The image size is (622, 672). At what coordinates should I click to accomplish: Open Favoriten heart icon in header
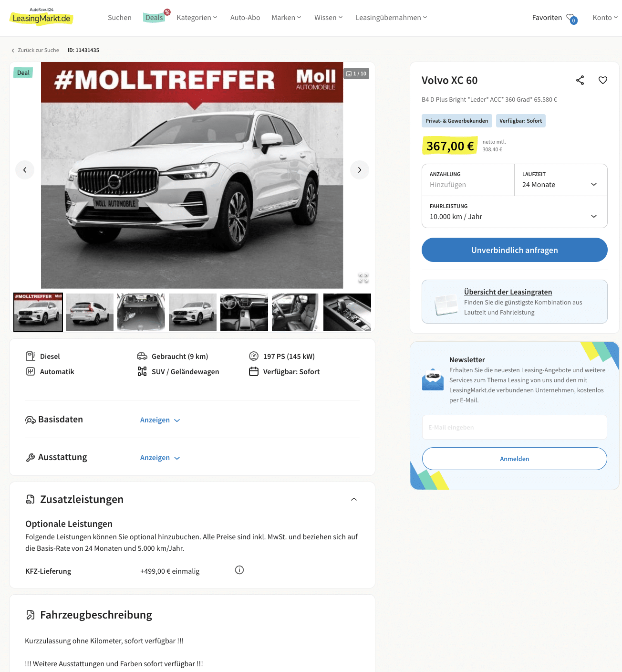tap(571, 18)
